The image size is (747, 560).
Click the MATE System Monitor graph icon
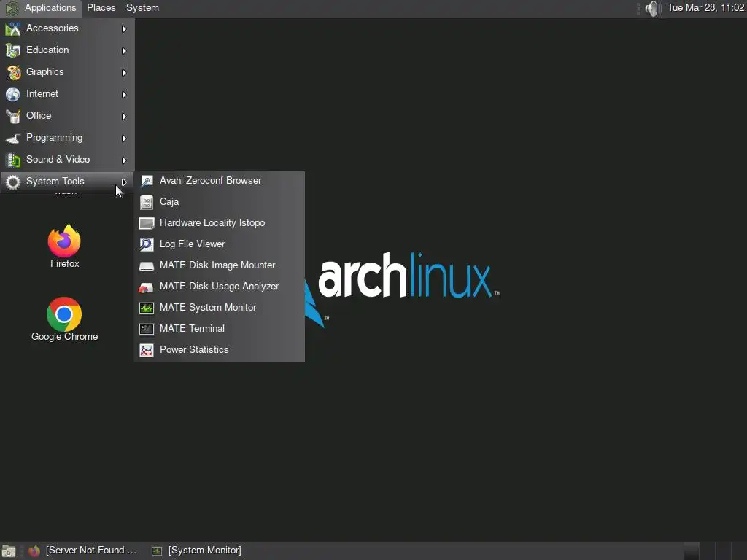click(146, 308)
